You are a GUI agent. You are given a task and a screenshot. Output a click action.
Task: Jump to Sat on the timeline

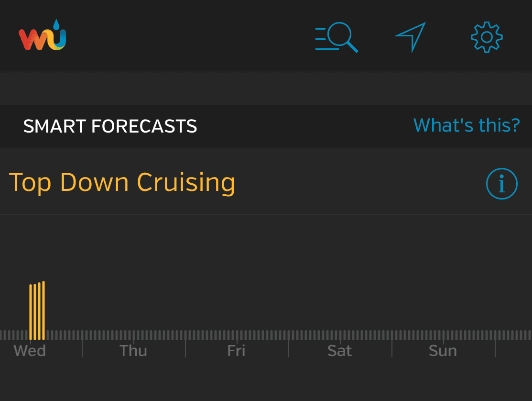pos(340,351)
